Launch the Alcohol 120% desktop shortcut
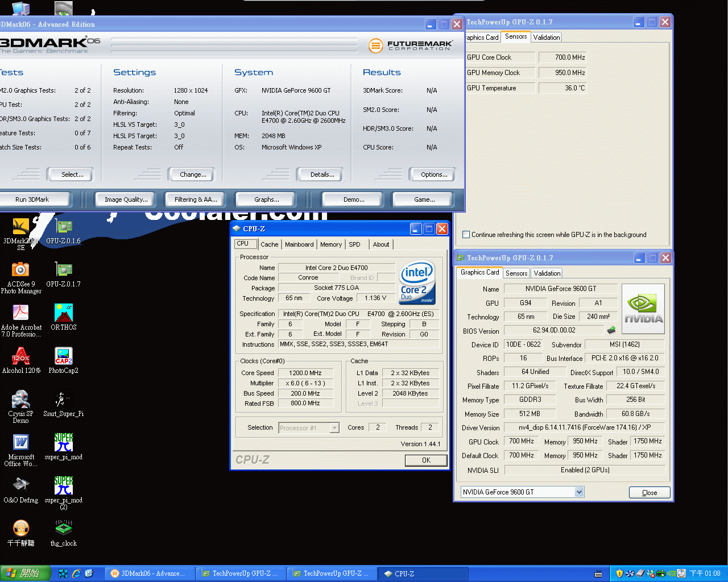 click(21, 356)
